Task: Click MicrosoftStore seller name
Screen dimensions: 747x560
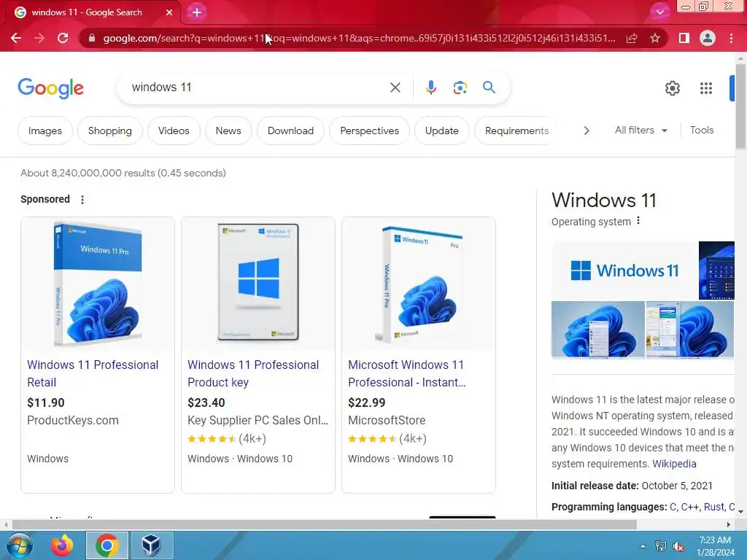Action: (x=387, y=421)
